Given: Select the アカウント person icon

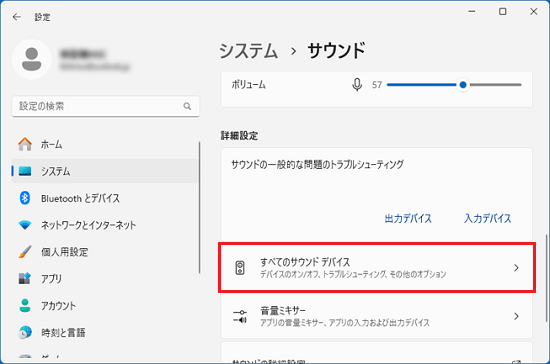Looking at the screenshot, I should tap(25, 305).
